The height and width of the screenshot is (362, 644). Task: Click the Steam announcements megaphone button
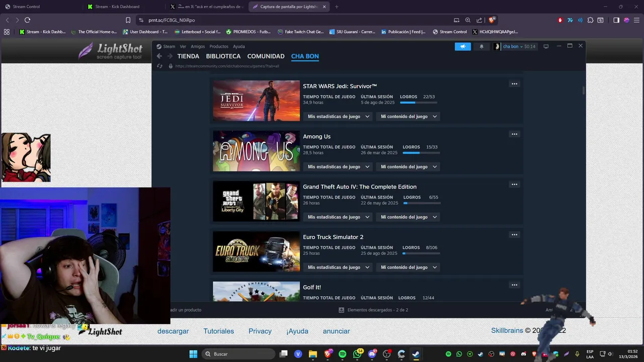[x=463, y=46]
